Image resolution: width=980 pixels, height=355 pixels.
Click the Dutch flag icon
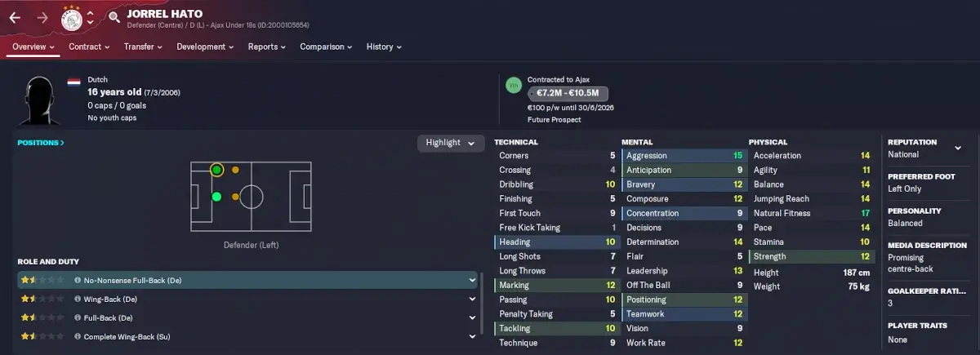pos(73,82)
